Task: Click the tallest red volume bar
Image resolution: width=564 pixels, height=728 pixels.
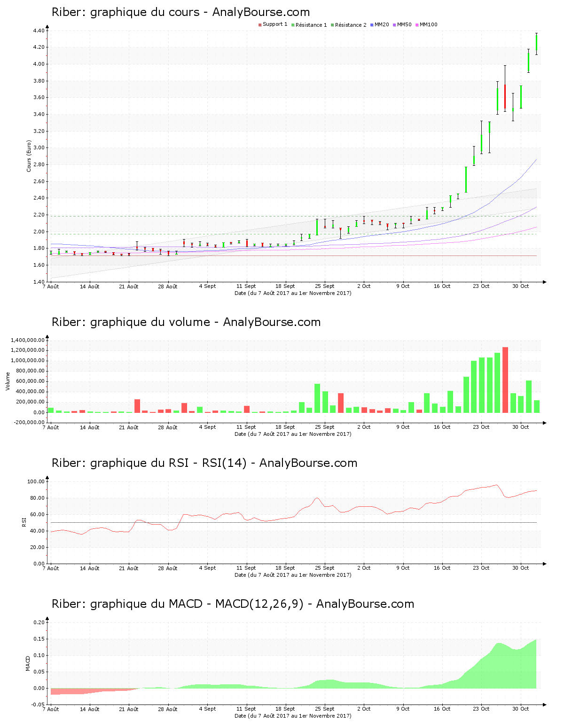Action: [505, 380]
